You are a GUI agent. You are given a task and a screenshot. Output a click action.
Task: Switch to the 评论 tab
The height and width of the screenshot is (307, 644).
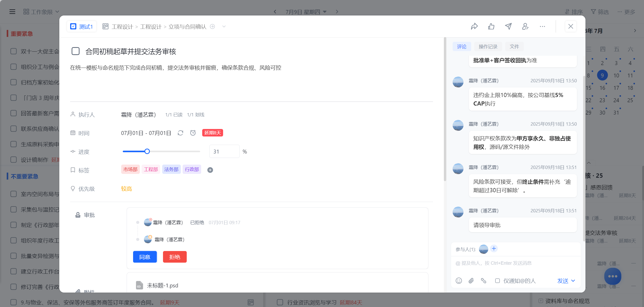(x=462, y=46)
